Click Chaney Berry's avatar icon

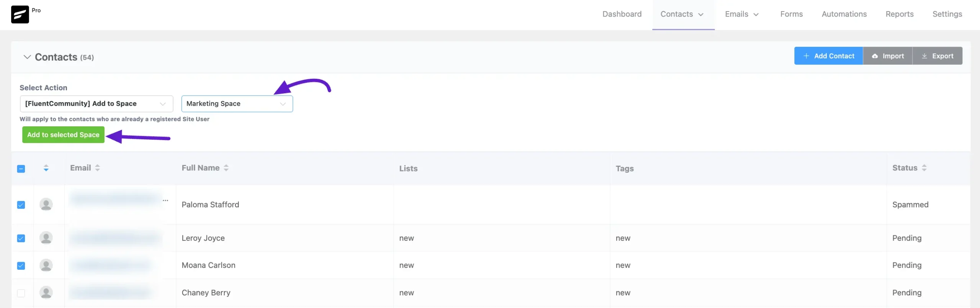46,293
